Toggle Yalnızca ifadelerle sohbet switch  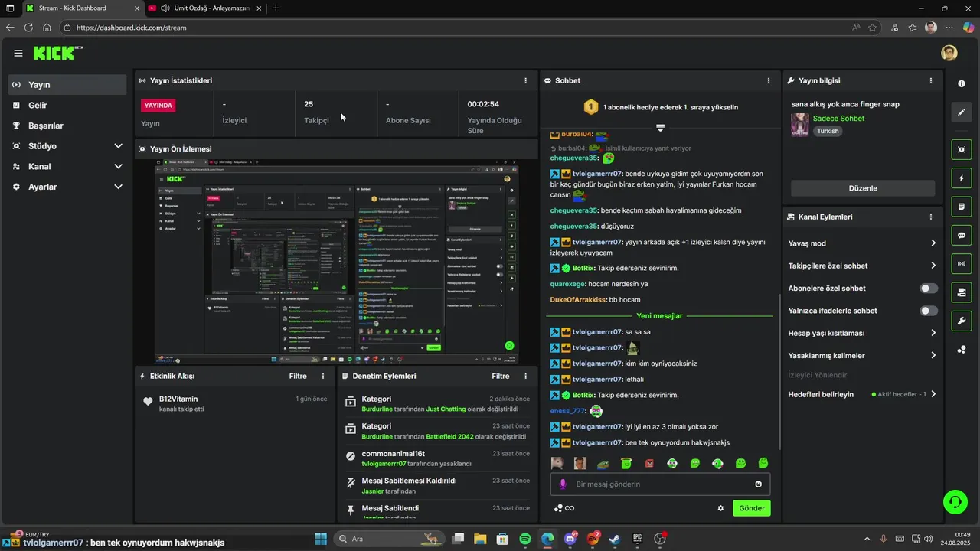(x=929, y=311)
